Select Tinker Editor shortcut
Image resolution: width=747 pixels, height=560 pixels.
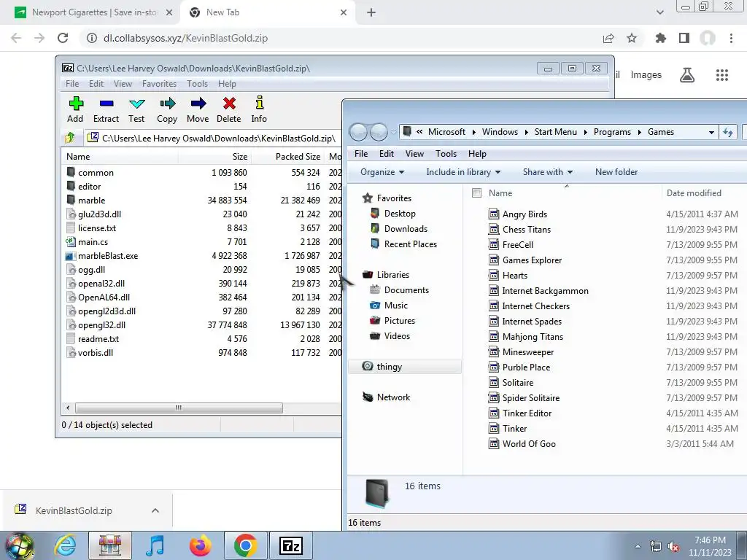pyautogui.click(x=527, y=413)
